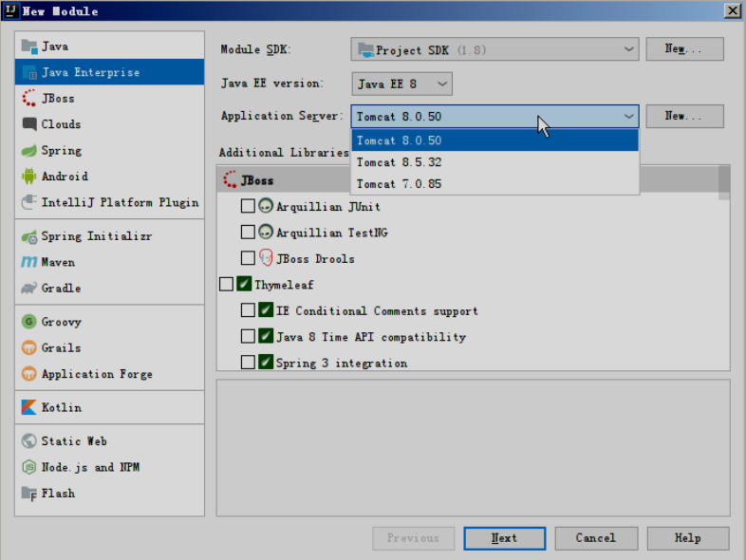Viewport: 746px width, 560px height.
Task: Check IE Conditional Comments support box
Action: 248,310
